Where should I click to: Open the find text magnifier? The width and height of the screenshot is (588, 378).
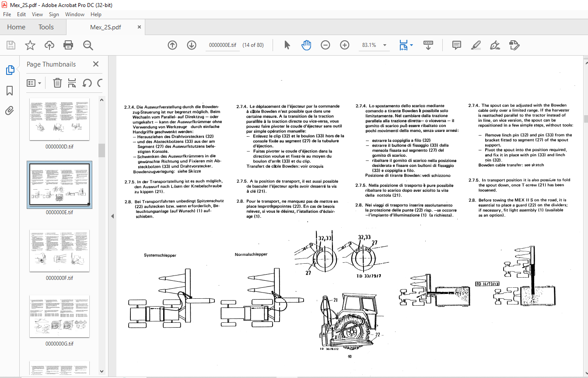(88, 45)
